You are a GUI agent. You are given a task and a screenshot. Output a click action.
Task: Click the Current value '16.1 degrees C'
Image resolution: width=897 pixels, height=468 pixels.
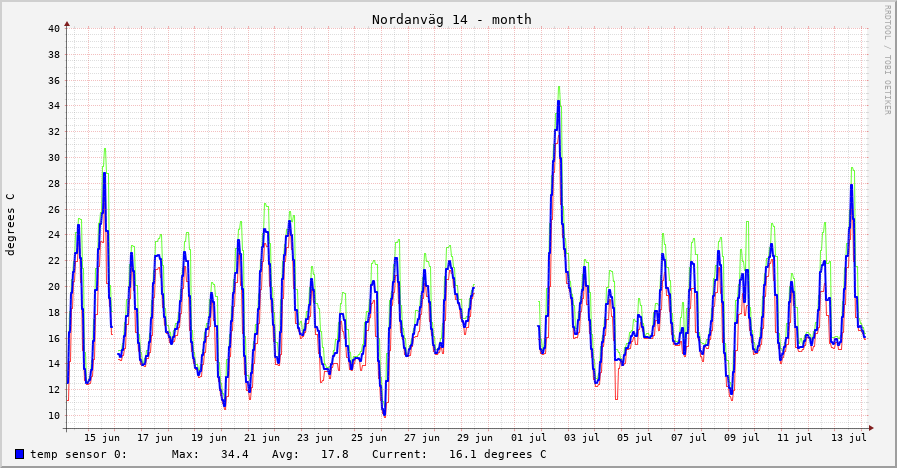click(x=498, y=454)
